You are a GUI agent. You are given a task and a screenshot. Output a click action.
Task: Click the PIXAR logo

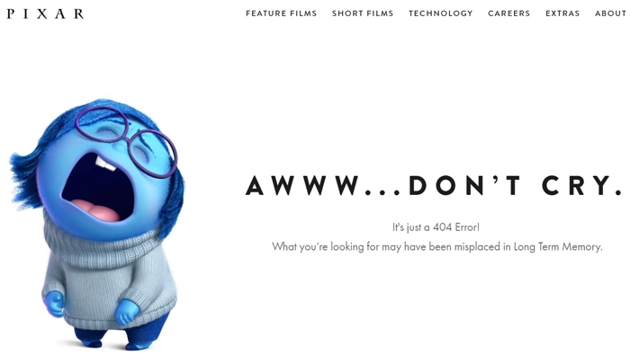[x=45, y=14]
